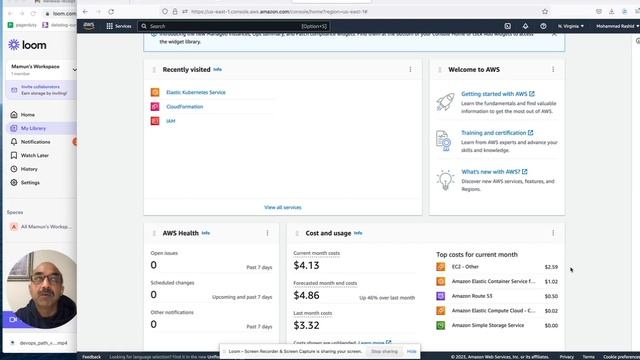Click the certificate icon in Welcome widget

pyautogui.click(x=443, y=140)
